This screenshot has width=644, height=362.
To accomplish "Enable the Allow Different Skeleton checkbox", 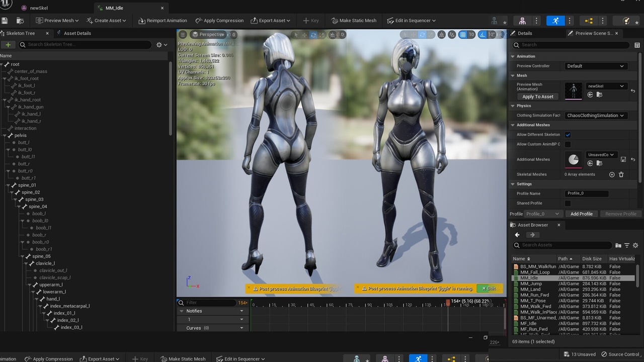I will click(568, 135).
